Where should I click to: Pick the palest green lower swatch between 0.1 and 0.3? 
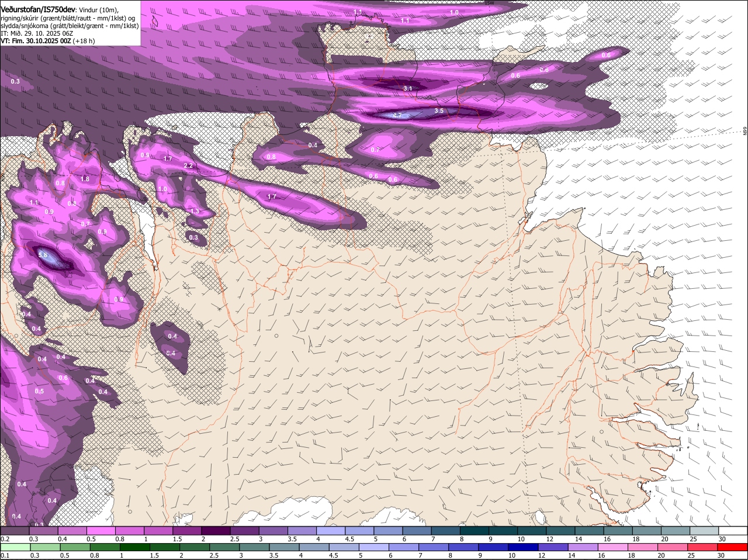(15, 547)
